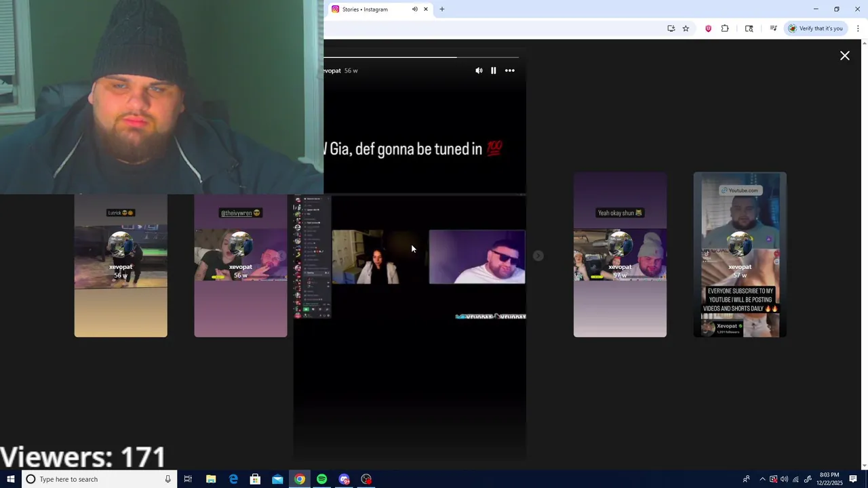Click the xevopat name on Lutrick thumbnail
868x488 pixels.
click(121, 267)
